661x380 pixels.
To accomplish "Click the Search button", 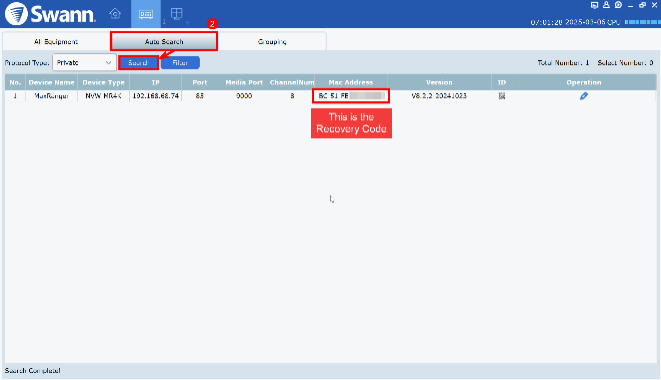I will point(138,62).
